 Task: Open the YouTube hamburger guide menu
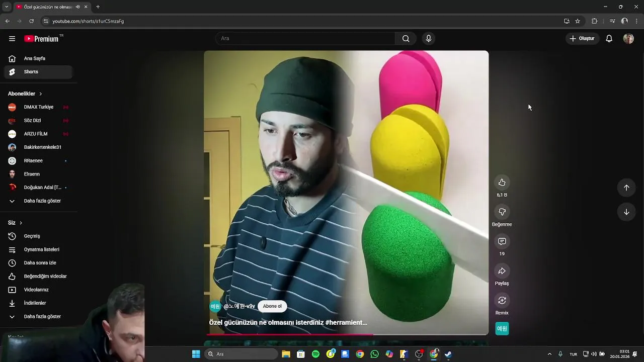(12, 39)
